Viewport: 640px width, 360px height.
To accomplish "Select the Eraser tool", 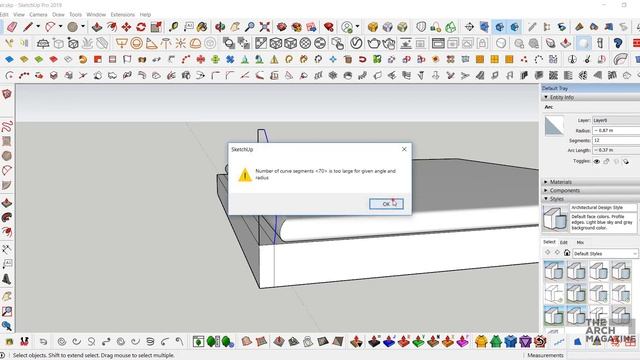I will [x=12, y=27].
